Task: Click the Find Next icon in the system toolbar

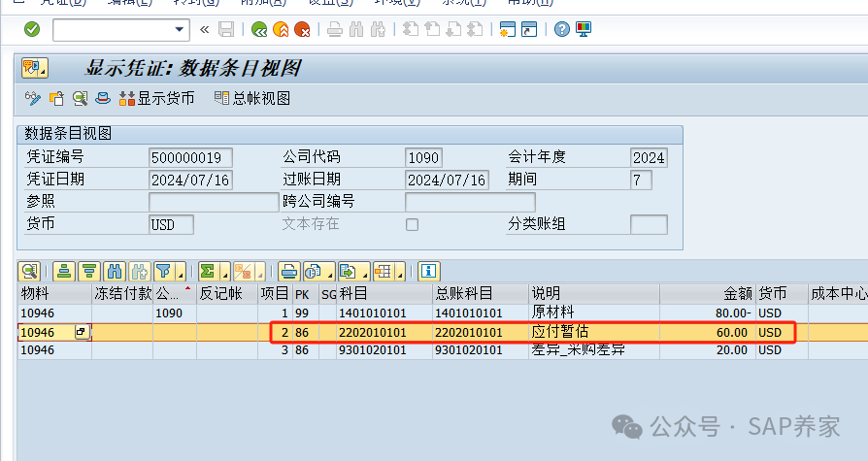Action: [378, 29]
